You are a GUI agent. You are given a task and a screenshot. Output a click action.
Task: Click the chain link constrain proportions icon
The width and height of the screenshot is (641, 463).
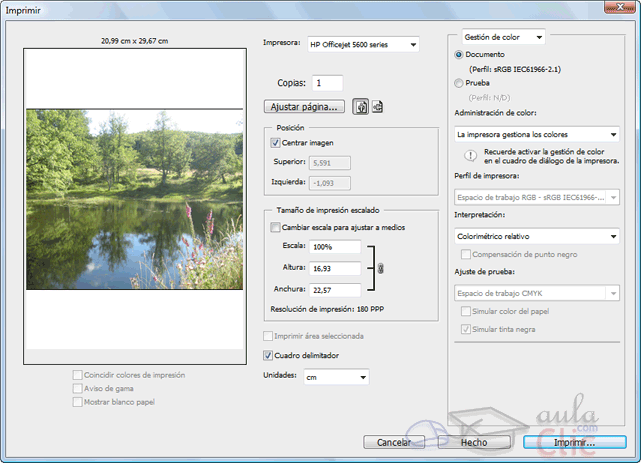click(381, 268)
